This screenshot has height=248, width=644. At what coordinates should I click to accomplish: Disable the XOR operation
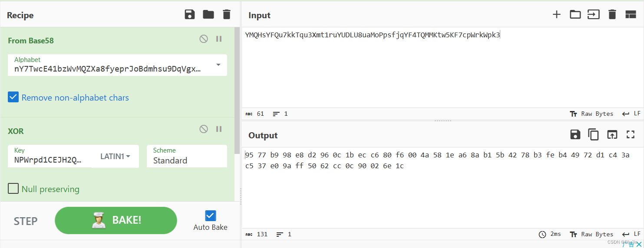204,129
